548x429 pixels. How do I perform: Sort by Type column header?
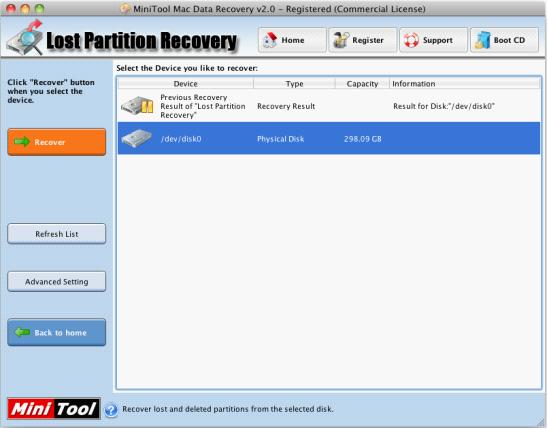coord(294,84)
